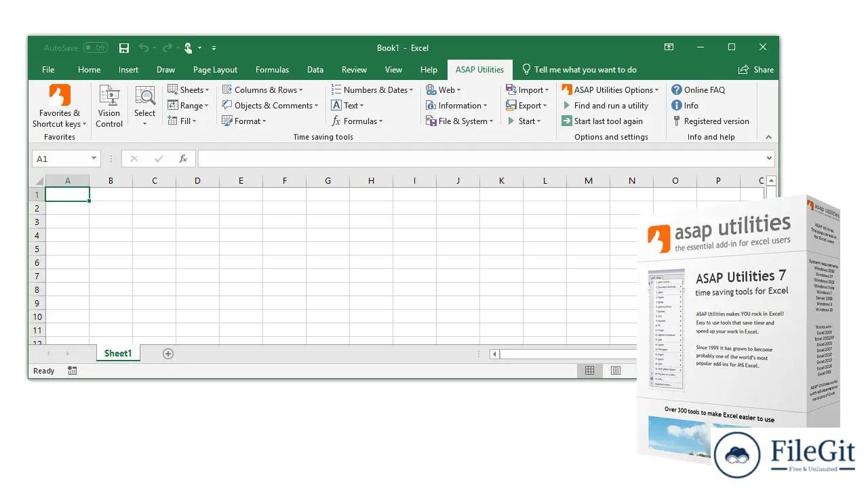Switch to the Page Layout tab

[x=215, y=70]
